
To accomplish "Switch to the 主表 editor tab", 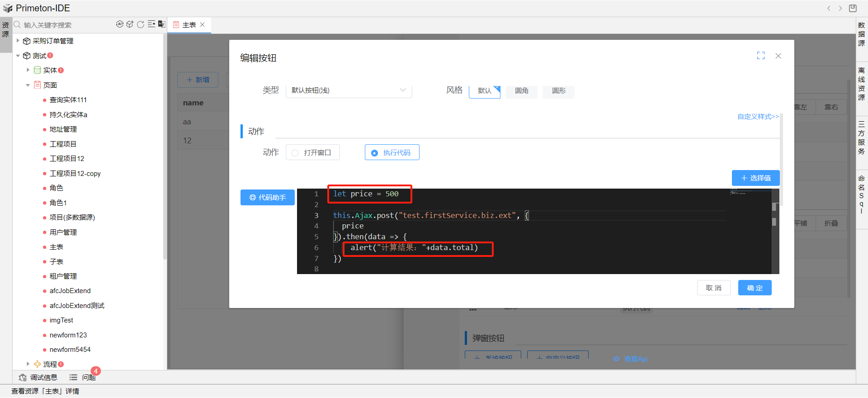I will tap(189, 25).
